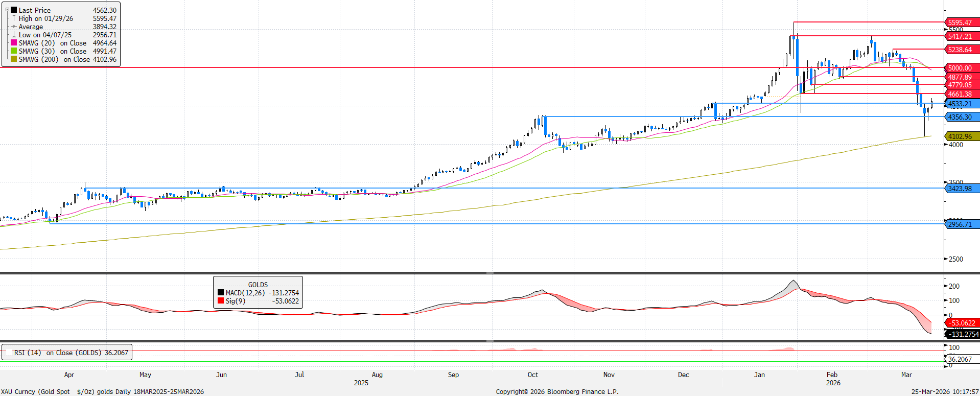Click the white RSI (14) legend swatch
The height and width of the screenshot is (396, 980).
click(x=8, y=353)
